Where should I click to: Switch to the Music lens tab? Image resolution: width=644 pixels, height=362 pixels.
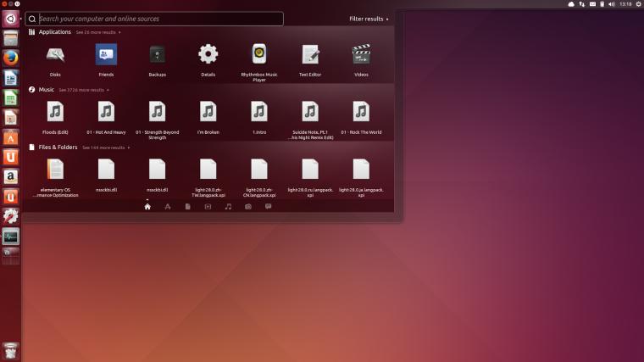click(x=228, y=207)
